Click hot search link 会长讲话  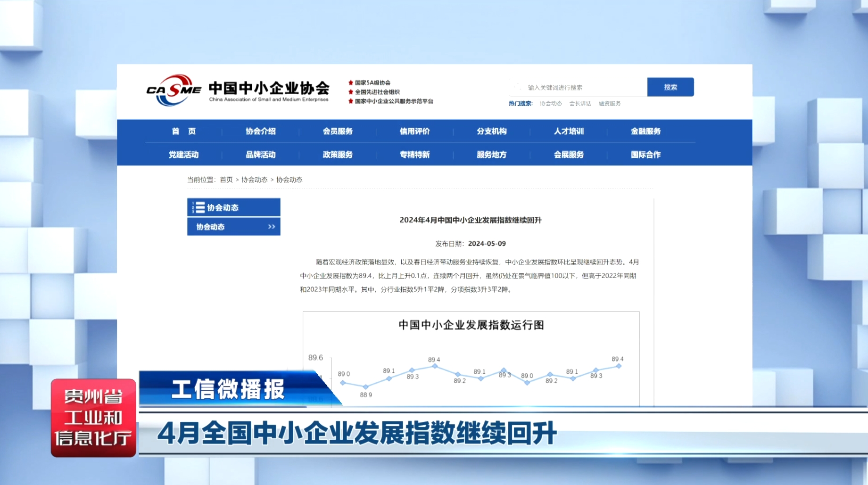coord(580,104)
